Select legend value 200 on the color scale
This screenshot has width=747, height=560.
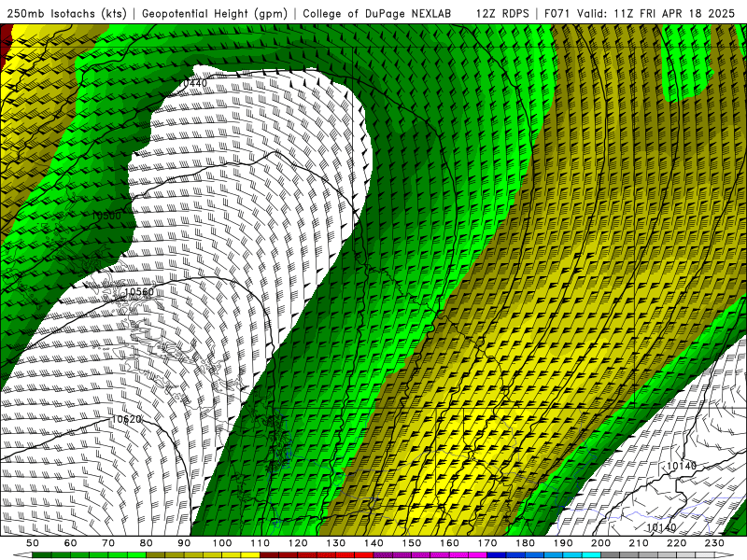tap(600, 543)
